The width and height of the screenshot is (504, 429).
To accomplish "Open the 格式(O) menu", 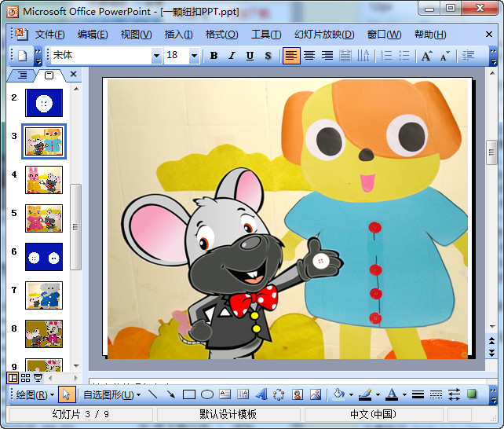I will 222,34.
